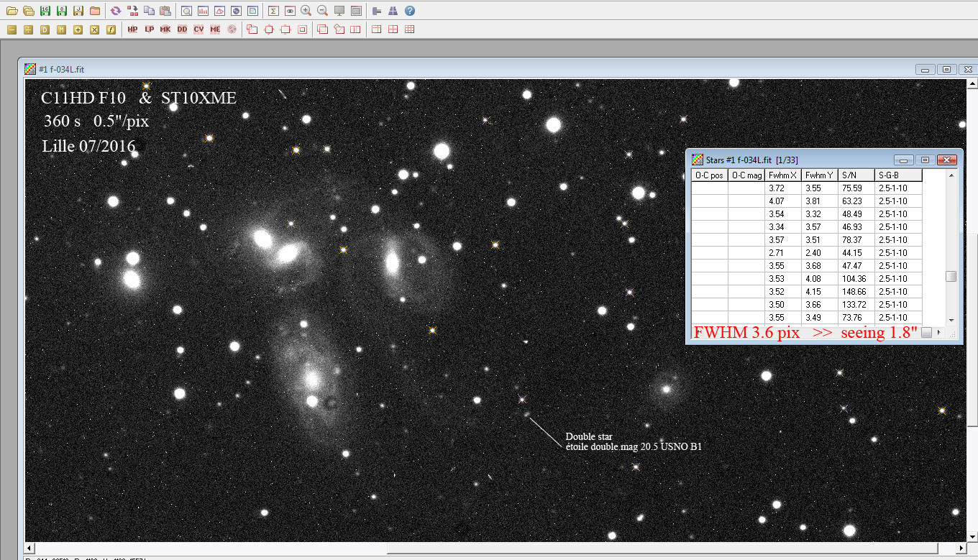
Task: Apply the HP high-pass filter
Action: pos(132,29)
